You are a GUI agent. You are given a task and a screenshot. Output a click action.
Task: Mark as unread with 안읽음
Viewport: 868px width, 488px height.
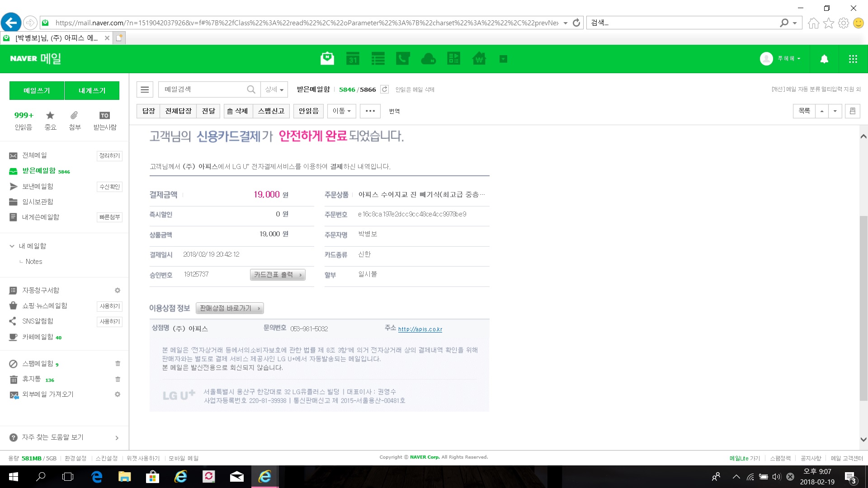tap(308, 111)
